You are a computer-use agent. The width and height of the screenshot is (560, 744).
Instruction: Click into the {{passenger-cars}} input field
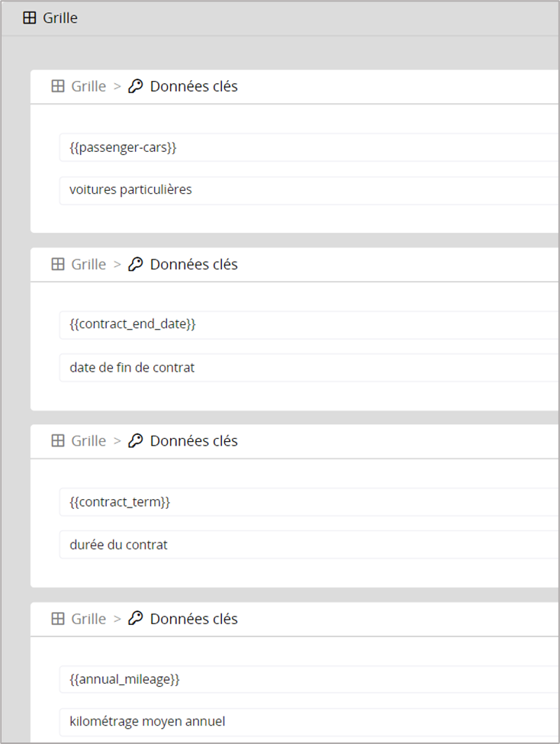point(305,147)
